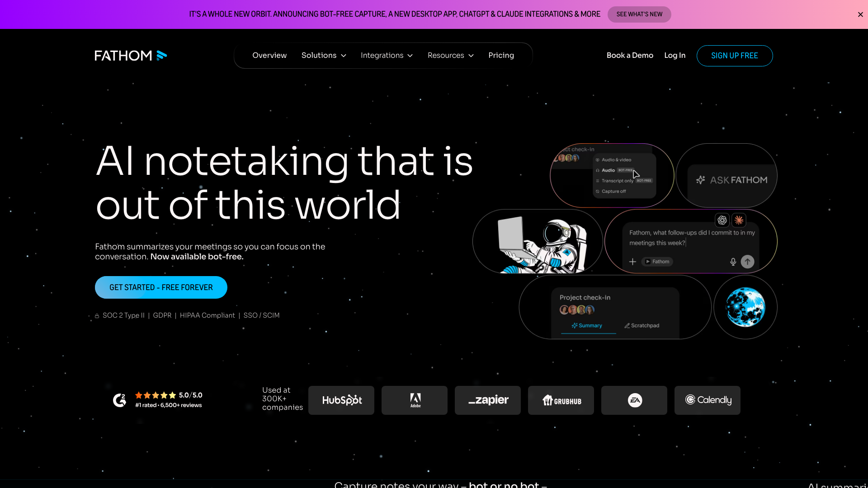The image size is (868, 488).
Task: Click the 'Used at 300K+ companies' text
Action: click(283, 399)
